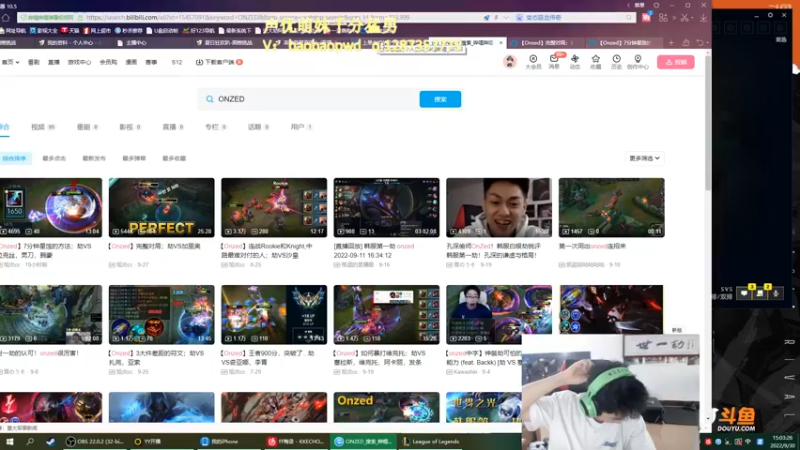Expand the 更多筛选 filter dropdown

click(x=644, y=158)
